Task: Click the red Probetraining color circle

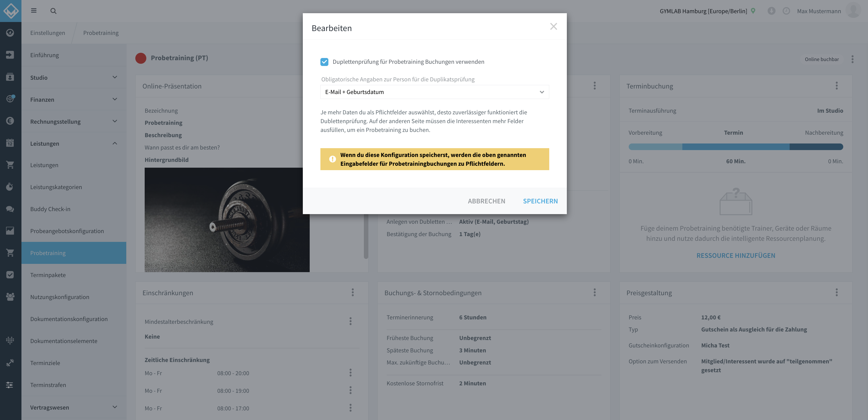Action: click(x=141, y=58)
